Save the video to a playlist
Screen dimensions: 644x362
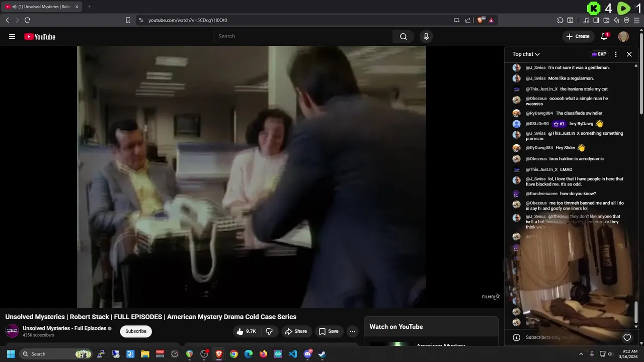tap(329, 331)
